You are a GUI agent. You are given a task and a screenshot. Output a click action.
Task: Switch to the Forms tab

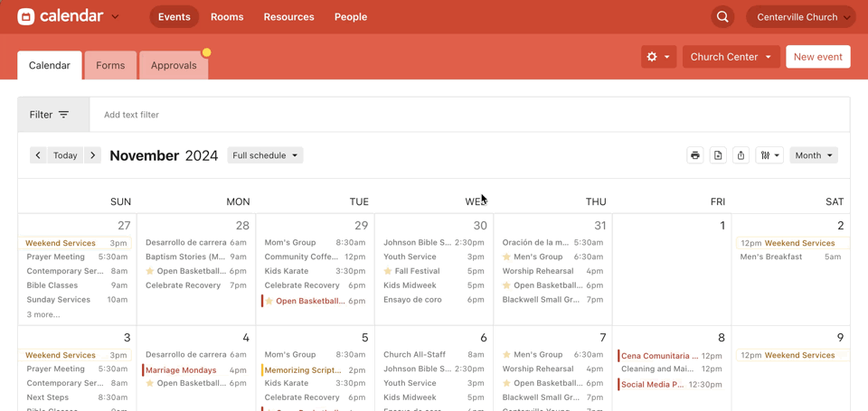tap(110, 65)
